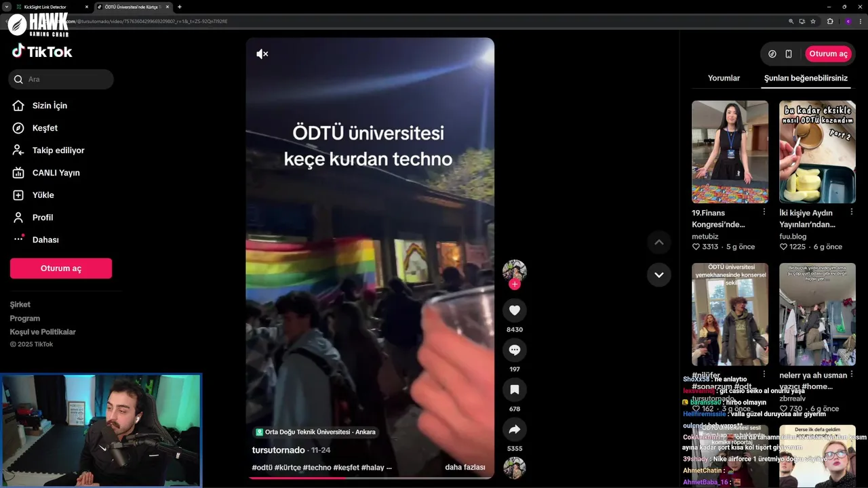Open a new browser tab
Image resolution: width=868 pixels, height=488 pixels.
tap(180, 7)
